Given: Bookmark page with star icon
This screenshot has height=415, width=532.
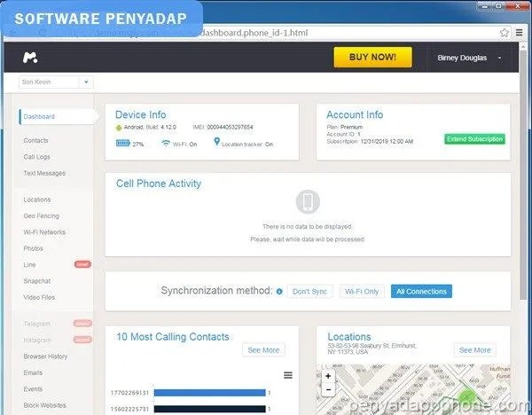Looking at the screenshot, I should point(505,33).
